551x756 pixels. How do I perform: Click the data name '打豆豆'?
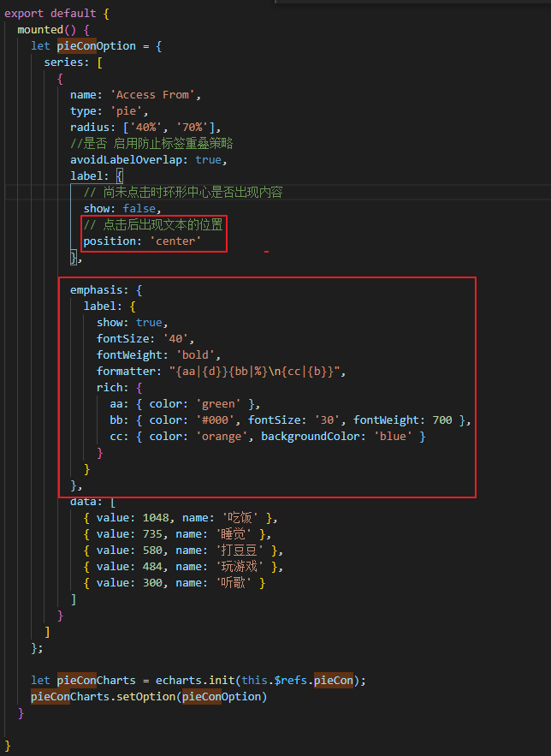click(240, 551)
